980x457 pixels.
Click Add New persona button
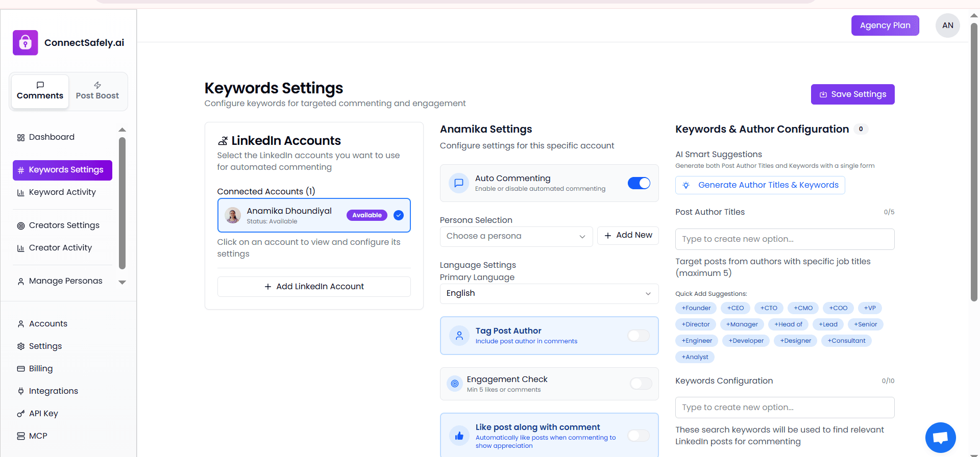[628, 236]
